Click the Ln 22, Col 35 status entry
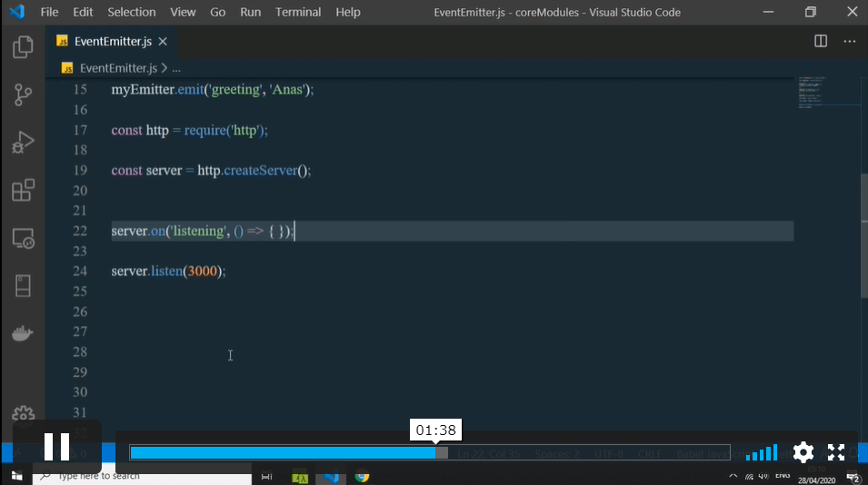Image resolution: width=868 pixels, height=485 pixels. (x=488, y=454)
